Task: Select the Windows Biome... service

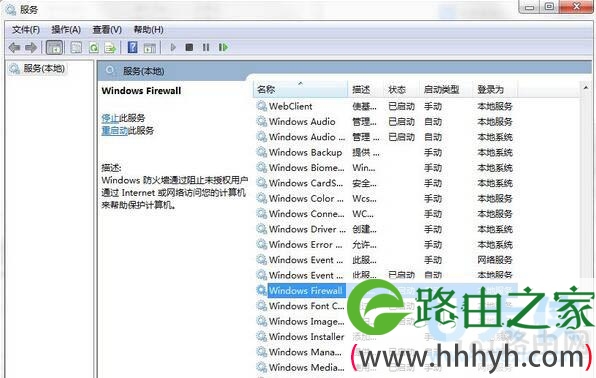Action: coord(306,168)
